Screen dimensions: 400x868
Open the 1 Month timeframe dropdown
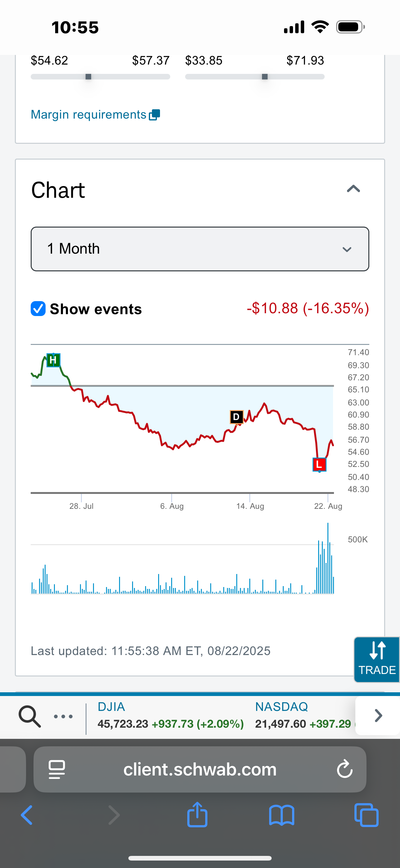click(x=200, y=249)
